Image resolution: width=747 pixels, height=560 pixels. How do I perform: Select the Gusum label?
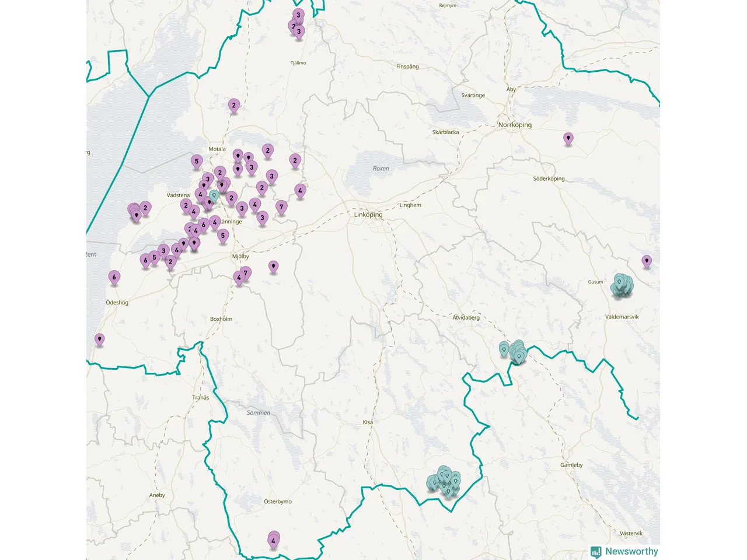[595, 282]
